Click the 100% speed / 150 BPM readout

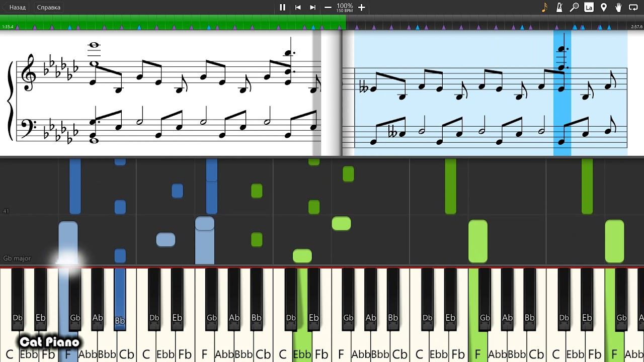point(345,8)
